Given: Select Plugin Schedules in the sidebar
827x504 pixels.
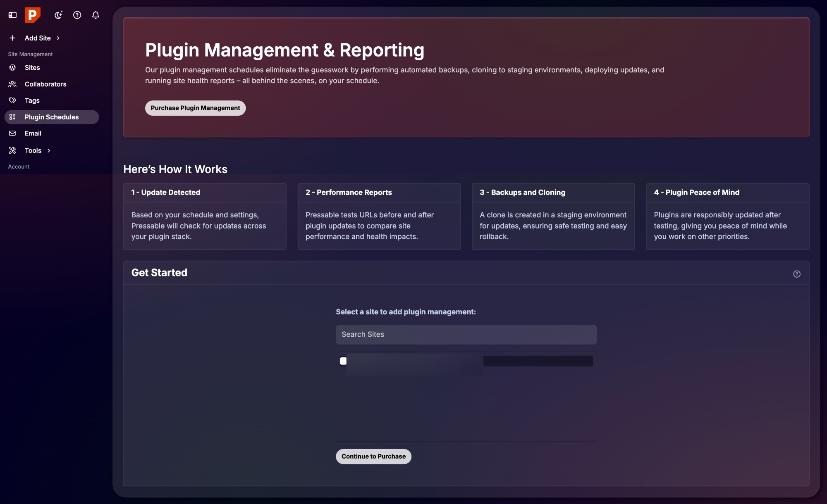Looking at the screenshot, I should pos(52,117).
